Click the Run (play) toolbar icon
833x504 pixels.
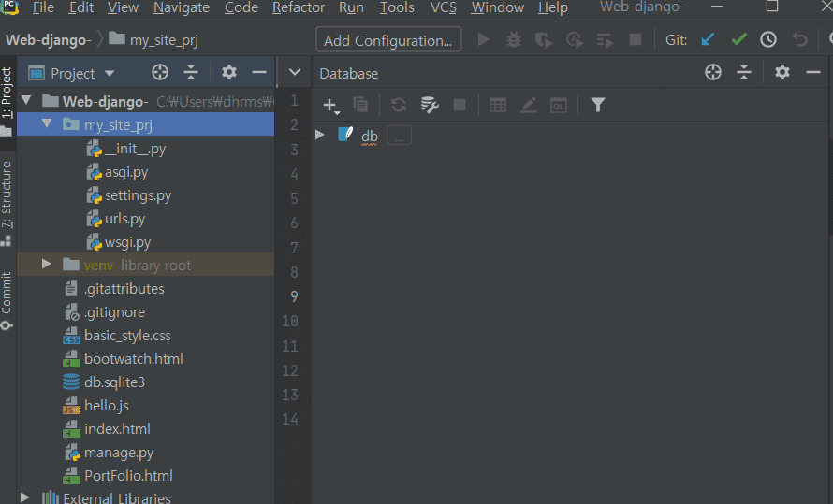coord(484,40)
